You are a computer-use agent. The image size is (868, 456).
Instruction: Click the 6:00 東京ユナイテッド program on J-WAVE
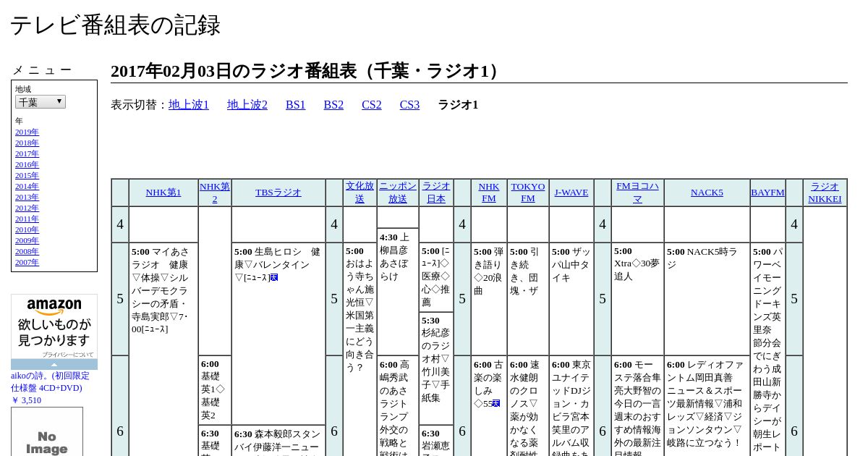pos(571,405)
